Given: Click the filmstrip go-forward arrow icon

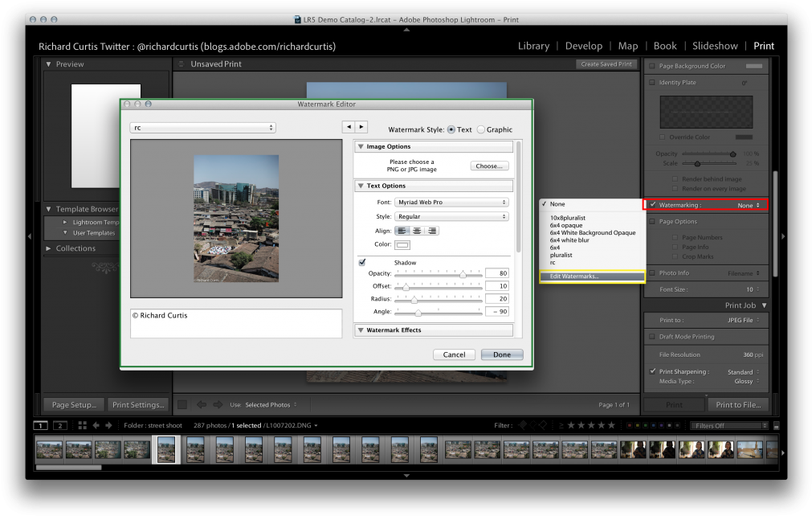Looking at the screenshot, I should pos(108,425).
